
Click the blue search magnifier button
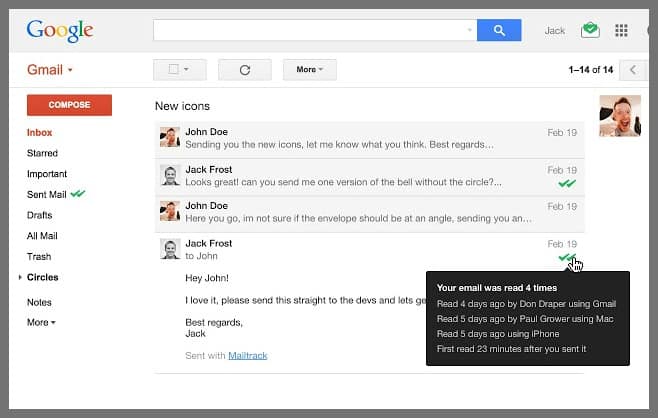(499, 31)
